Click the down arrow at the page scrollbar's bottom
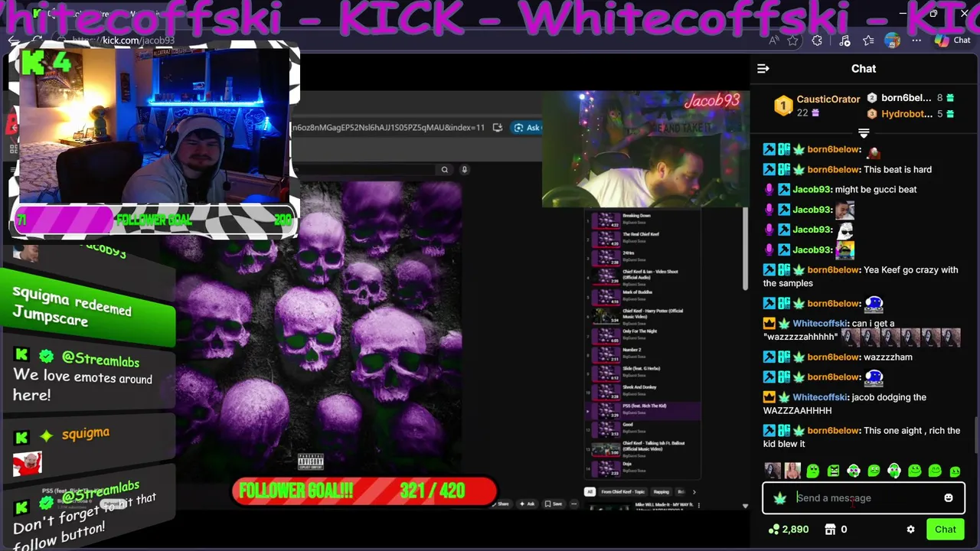Viewport: 980px width, 551px height. pyautogui.click(x=745, y=506)
